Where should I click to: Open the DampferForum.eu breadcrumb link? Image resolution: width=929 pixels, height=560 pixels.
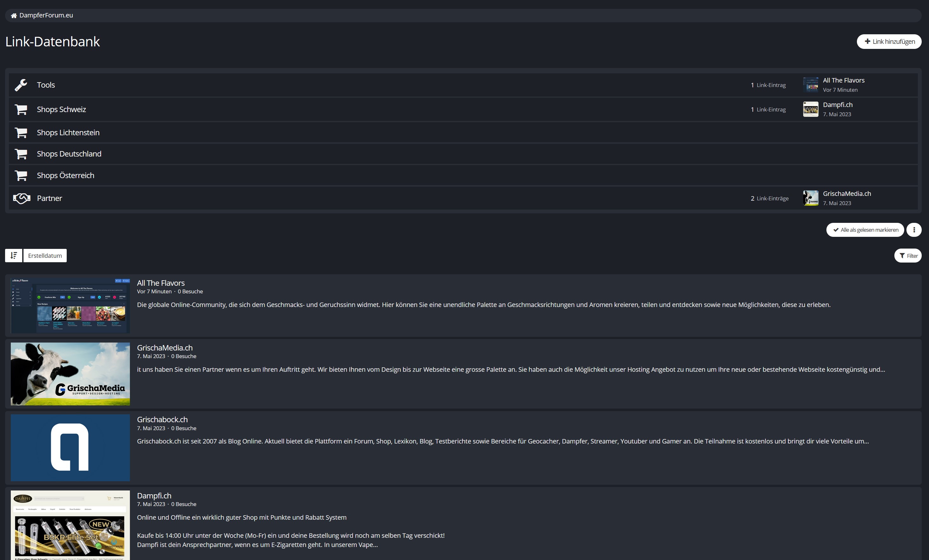point(46,16)
